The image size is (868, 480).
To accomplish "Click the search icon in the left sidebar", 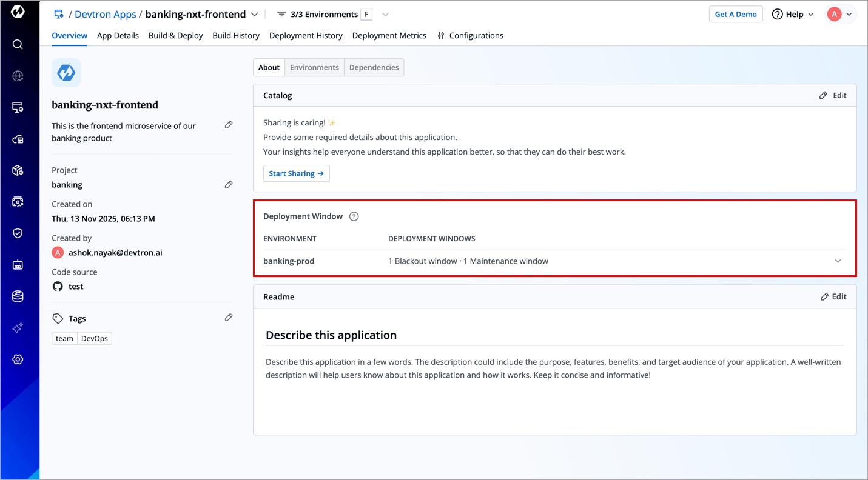I will (18, 44).
